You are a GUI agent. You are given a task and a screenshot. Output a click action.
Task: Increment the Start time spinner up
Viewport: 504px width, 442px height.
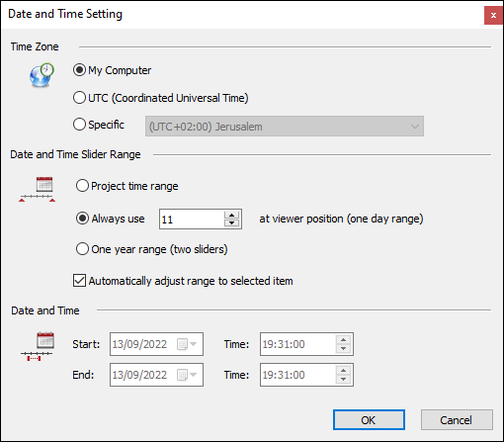tap(343, 340)
